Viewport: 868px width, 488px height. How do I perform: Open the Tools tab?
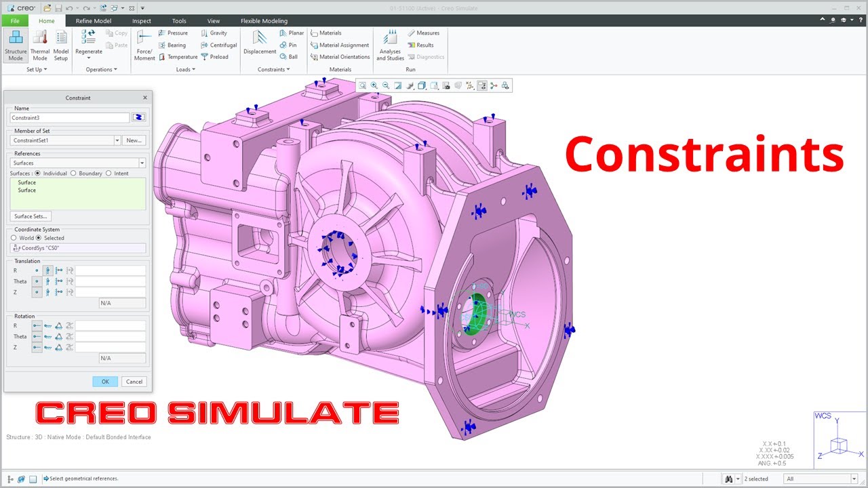(179, 20)
